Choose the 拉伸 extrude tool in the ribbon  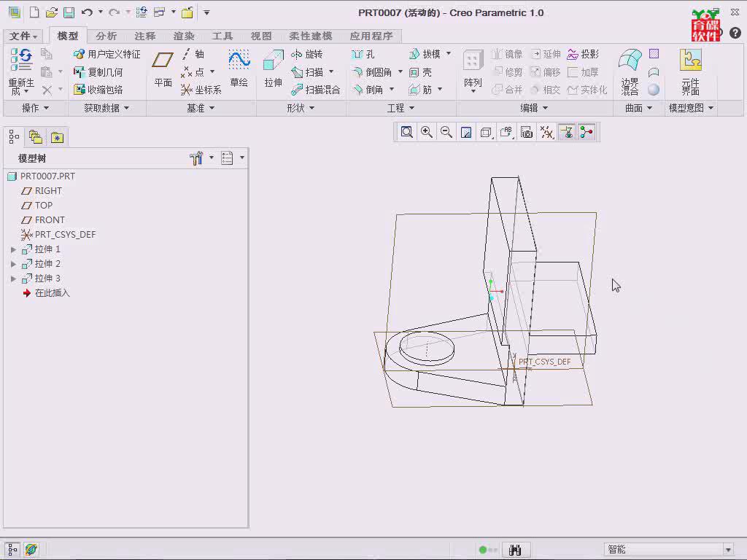coord(273,69)
